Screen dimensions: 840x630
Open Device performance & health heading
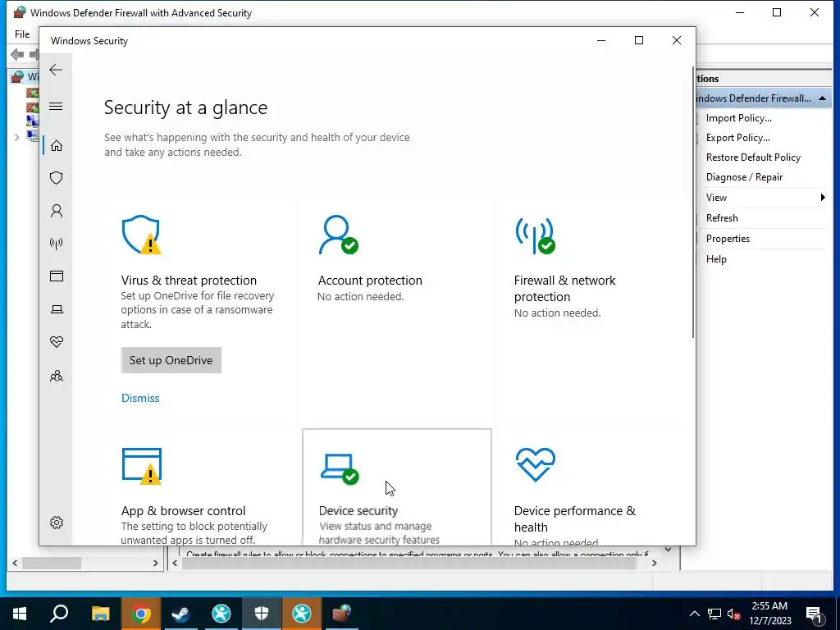click(575, 518)
